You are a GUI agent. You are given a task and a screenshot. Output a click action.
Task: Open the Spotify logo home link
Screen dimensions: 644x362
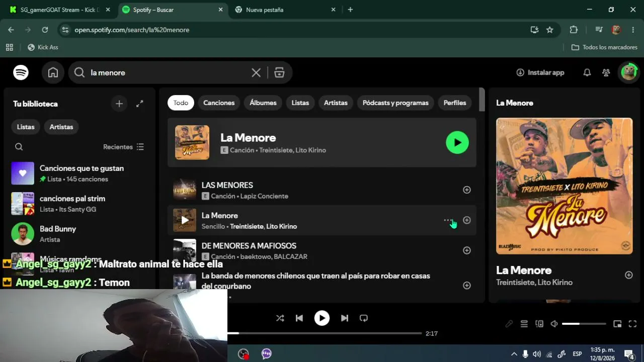[x=21, y=72]
